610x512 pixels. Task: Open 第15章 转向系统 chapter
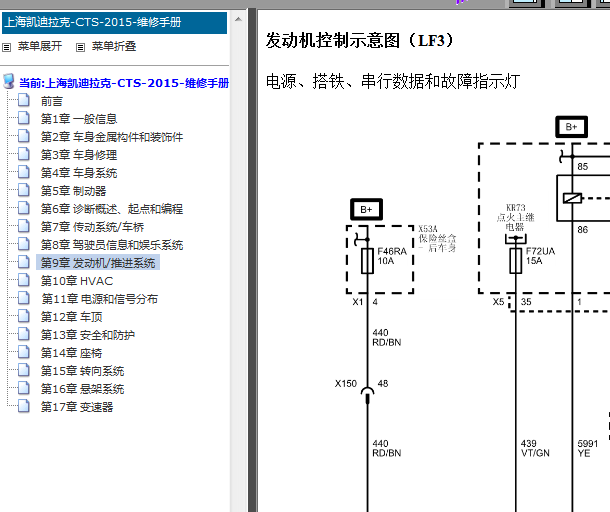click(x=82, y=371)
